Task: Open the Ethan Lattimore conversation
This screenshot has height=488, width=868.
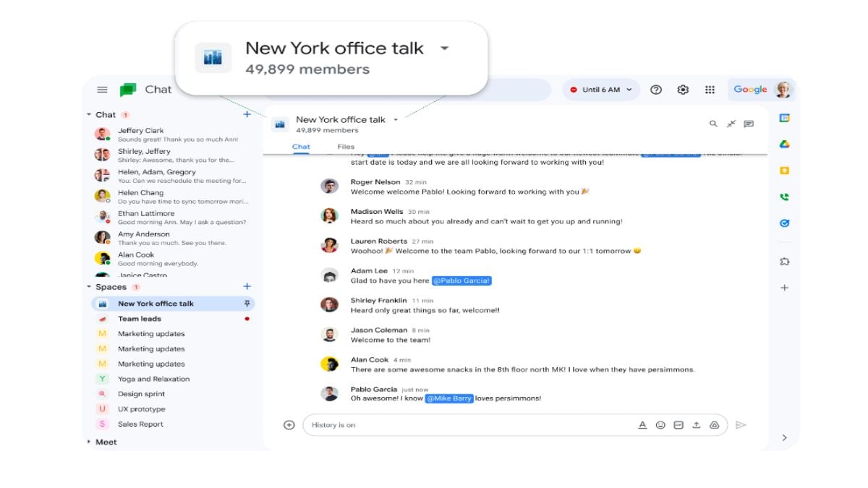Action: tap(174, 218)
